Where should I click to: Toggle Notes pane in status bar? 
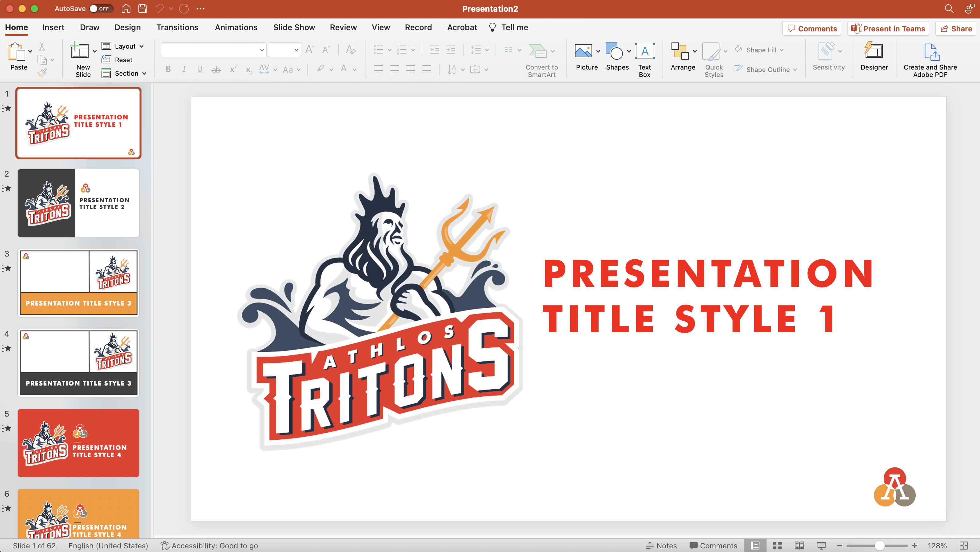coord(661,546)
